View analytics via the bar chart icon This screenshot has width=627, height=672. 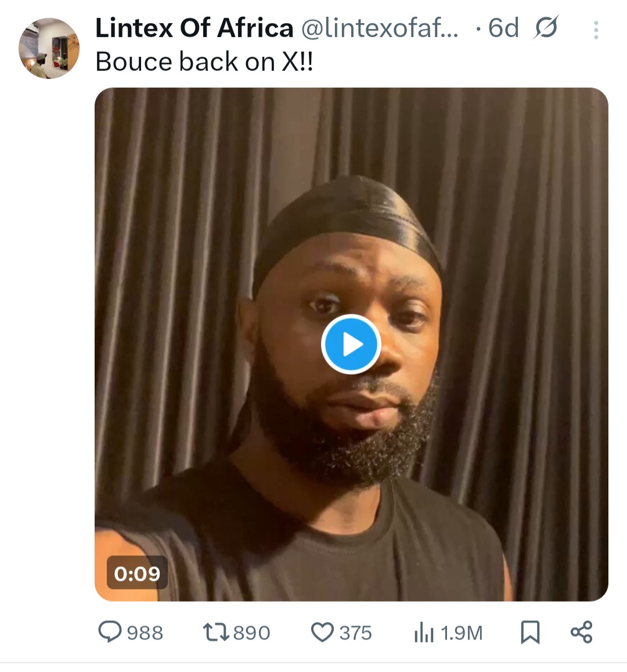(x=424, y=633)
